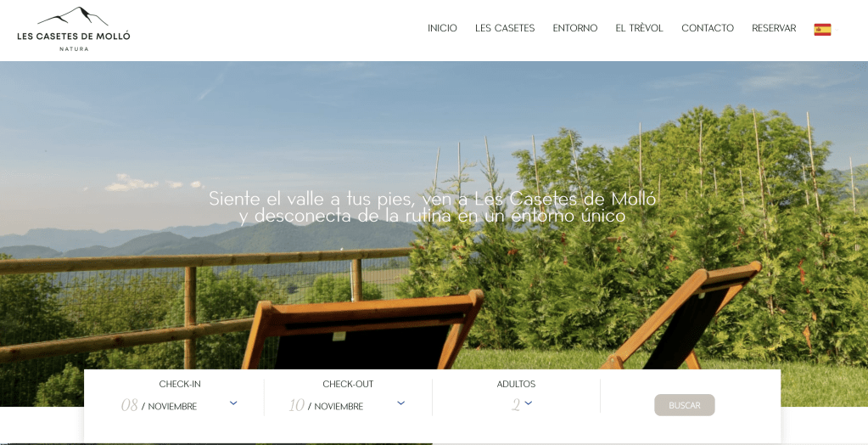This screenshot has width=868, height=445.
Task: Open the EL TRÈVOL menu item
Action: 640,28
